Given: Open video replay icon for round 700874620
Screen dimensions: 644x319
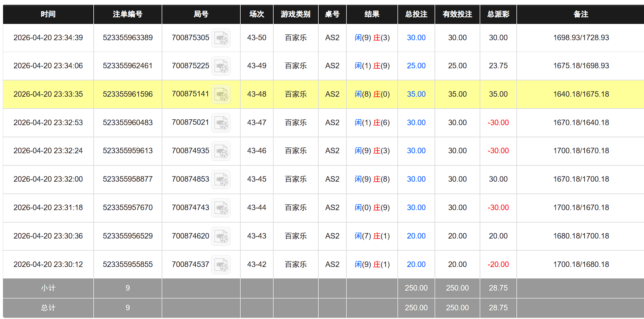Looking at the screenshot, I should point(221,236).
